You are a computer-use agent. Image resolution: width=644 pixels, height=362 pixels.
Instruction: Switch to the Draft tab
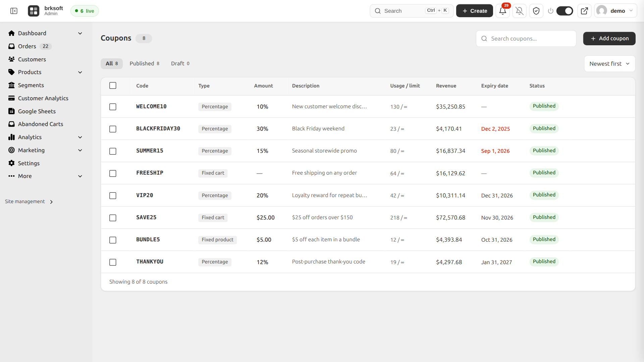pos(180,64)
